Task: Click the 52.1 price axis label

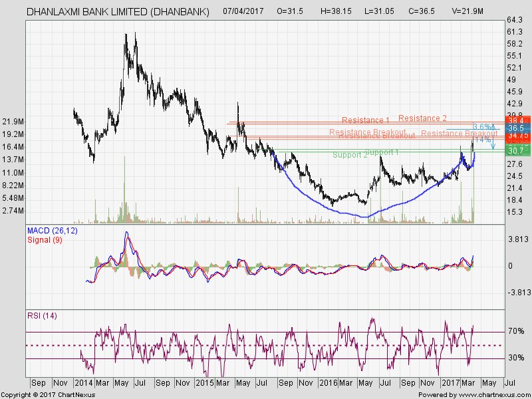Action: (x=515, y=68)
